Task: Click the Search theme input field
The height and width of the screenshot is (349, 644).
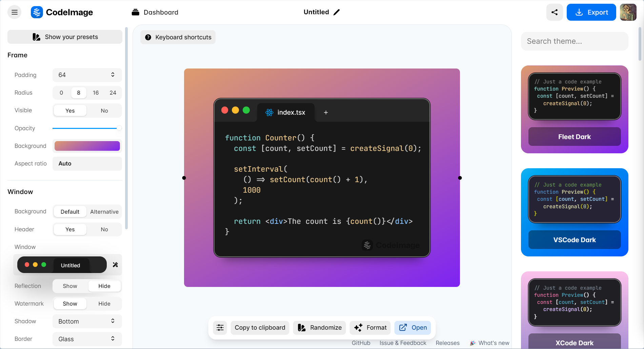Action: 575,41
